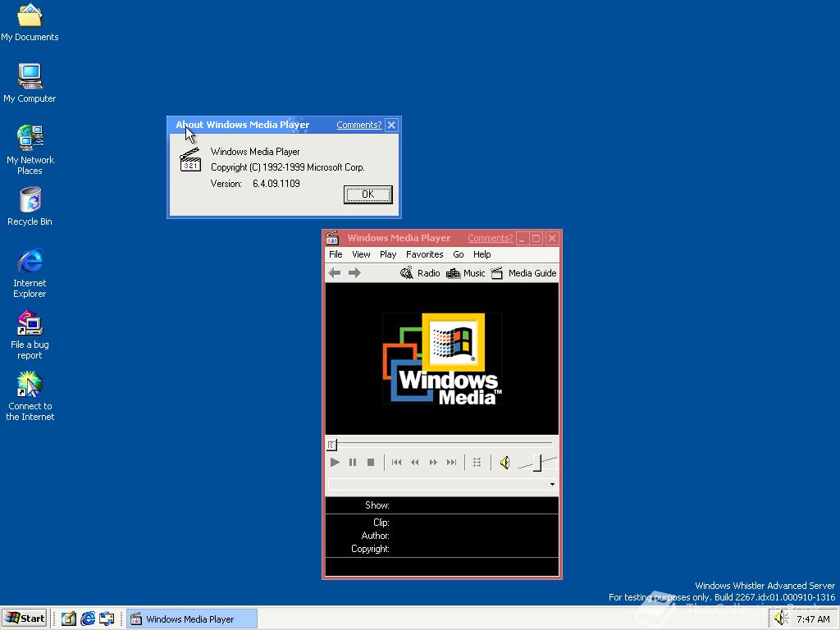Click Windows Media Player taskbar button
This screenshot has width=840, height=630.
[x=192, y=619]
